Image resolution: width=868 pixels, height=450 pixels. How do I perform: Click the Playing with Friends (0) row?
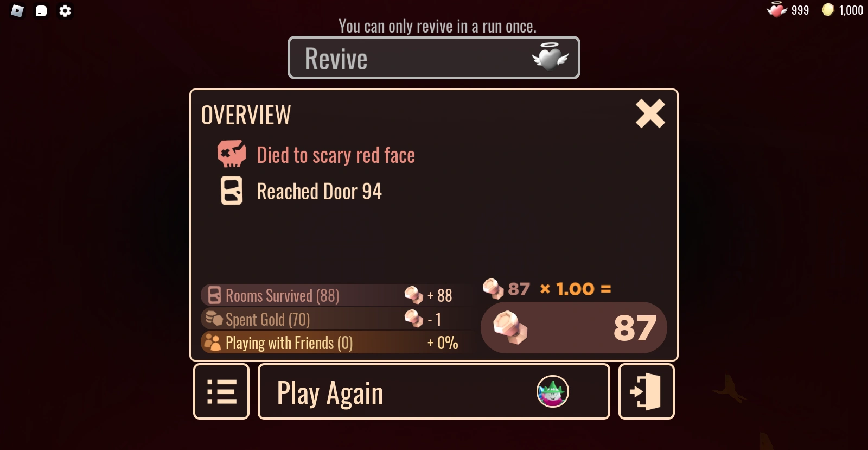point(333,343)
